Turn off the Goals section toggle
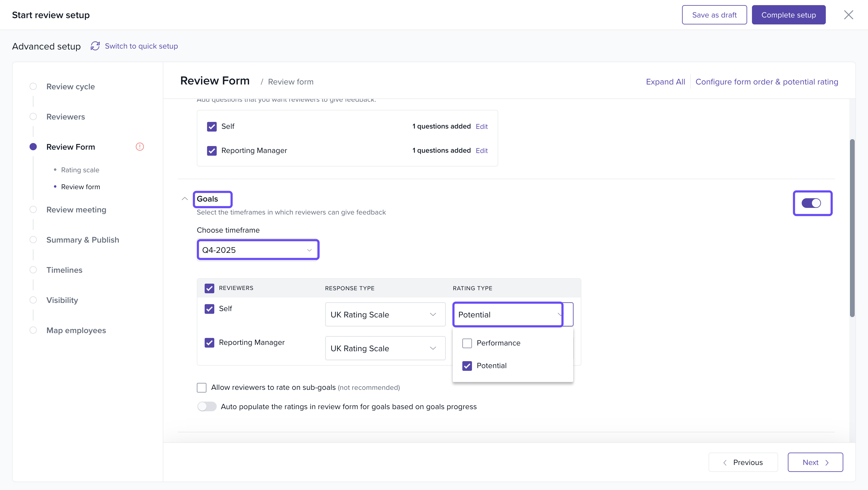This screenshot has width=868, height=490. pyautogui.click(x=811, y=203)
